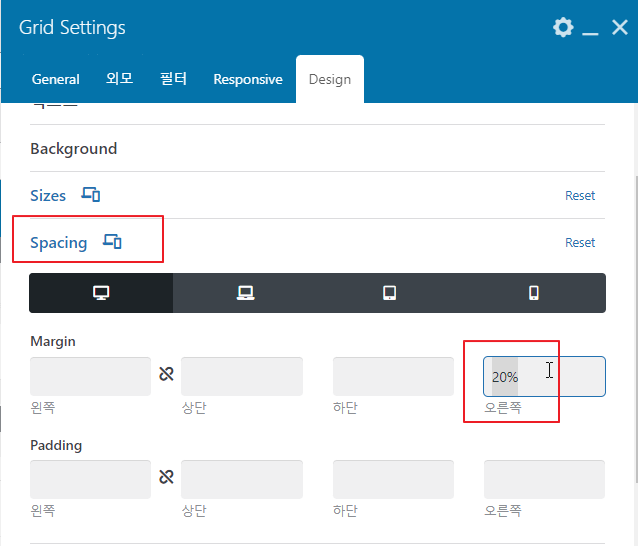Toggle responsive icon next to Sizes
638x546 pixels.
pos(91,195)
